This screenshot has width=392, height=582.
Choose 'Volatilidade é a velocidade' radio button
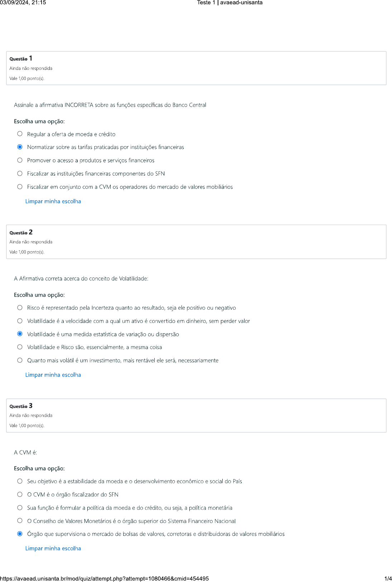point(20,321)
